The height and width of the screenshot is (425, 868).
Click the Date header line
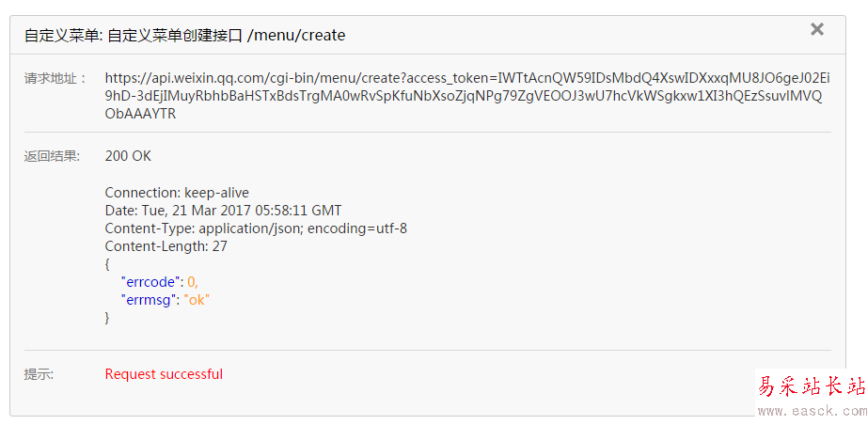click(223, 211)
